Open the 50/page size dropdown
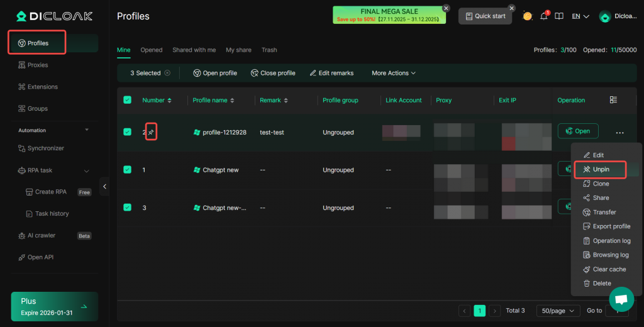This screenshot has height=327, width=644. (558, 311)
